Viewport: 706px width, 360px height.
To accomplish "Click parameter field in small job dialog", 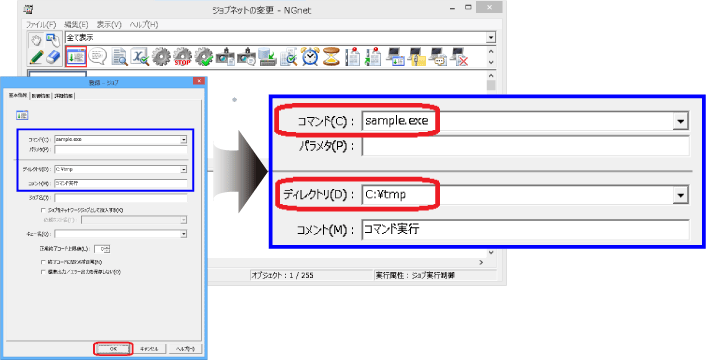I will tap(121, 149).
